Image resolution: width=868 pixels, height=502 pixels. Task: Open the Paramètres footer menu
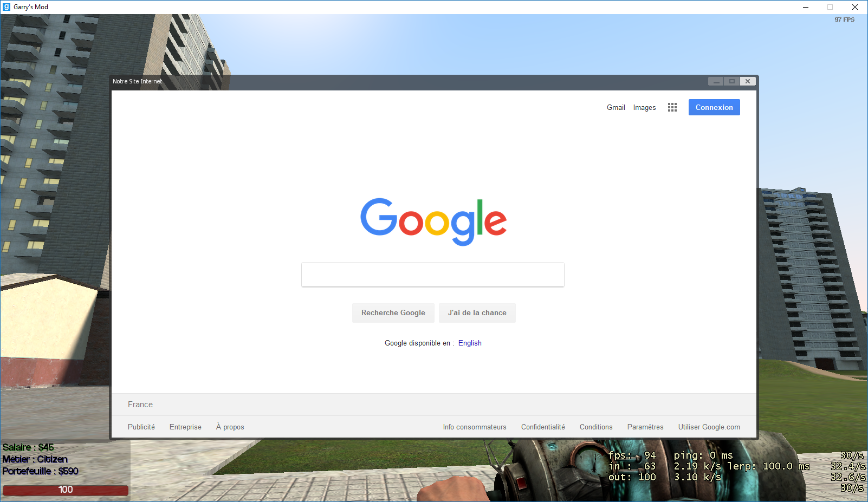[x=645, y=427]
